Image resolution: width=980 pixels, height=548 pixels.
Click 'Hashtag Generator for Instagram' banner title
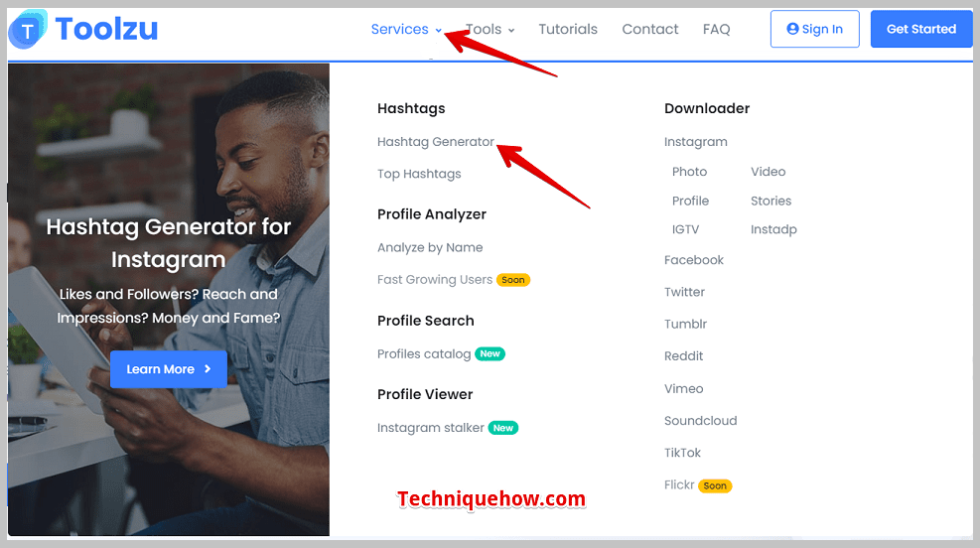169,243
